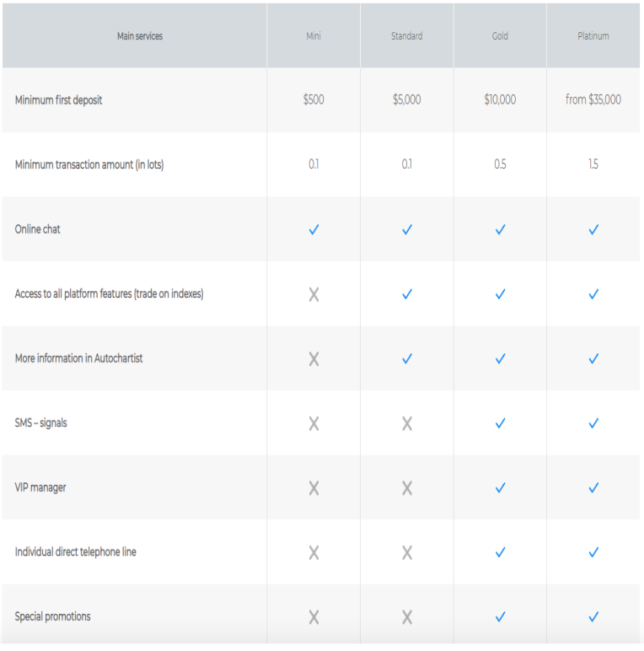Click the Online chat checkmark under Platinum

tap(593, 229)
